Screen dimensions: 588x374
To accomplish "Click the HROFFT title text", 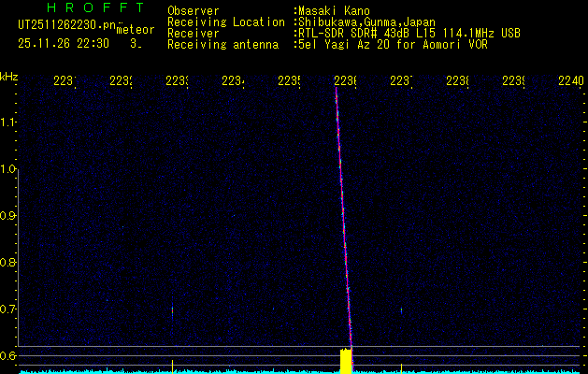I will coord(85,9).
